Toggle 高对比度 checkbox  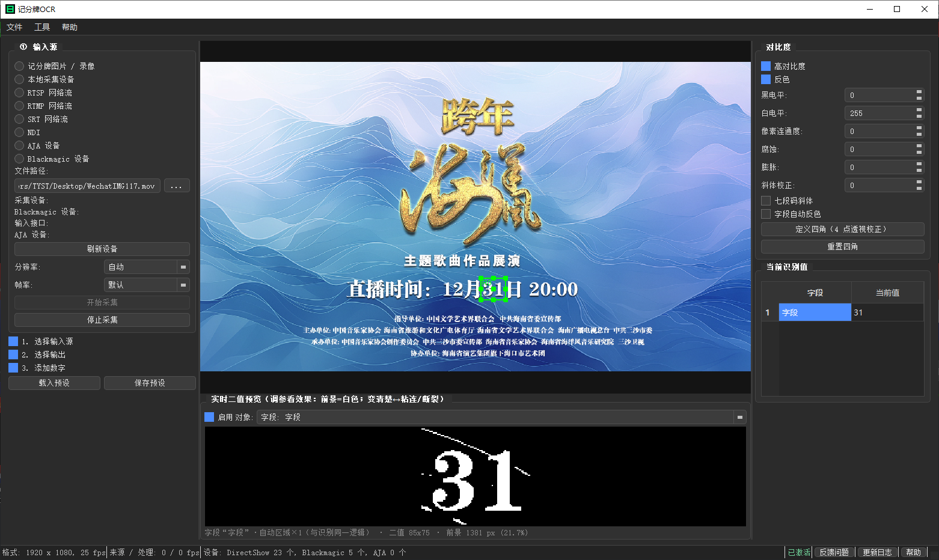[x=766, y=66]
